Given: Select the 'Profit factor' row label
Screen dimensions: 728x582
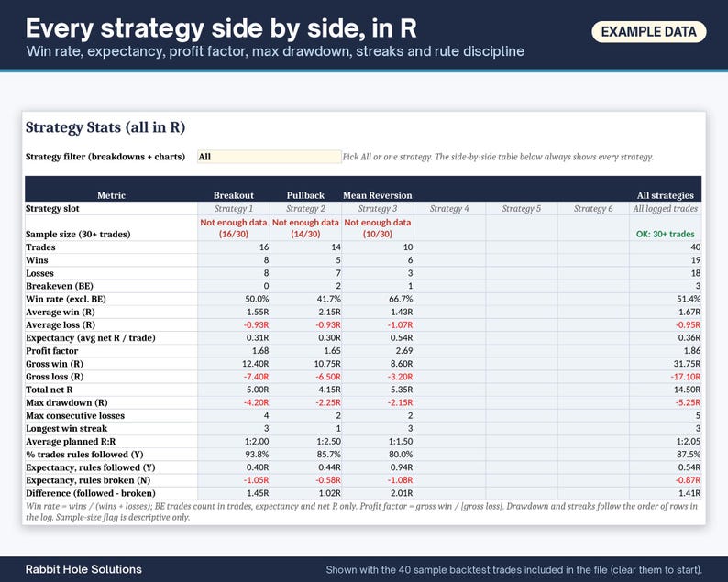Looking at the screenshot, I should [52, 351].
